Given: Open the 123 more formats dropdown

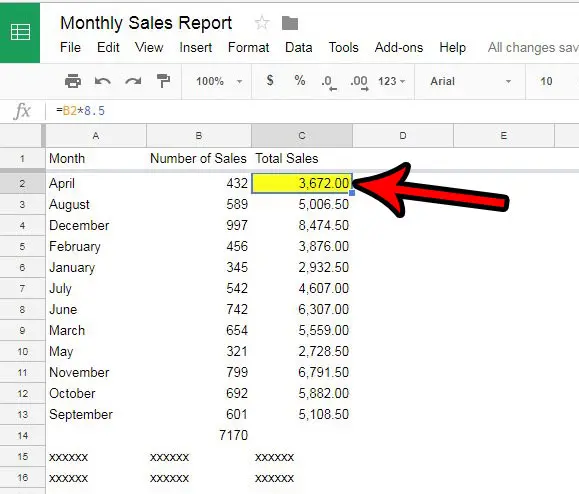Looking at the screenshot, I should pos(391,81).
